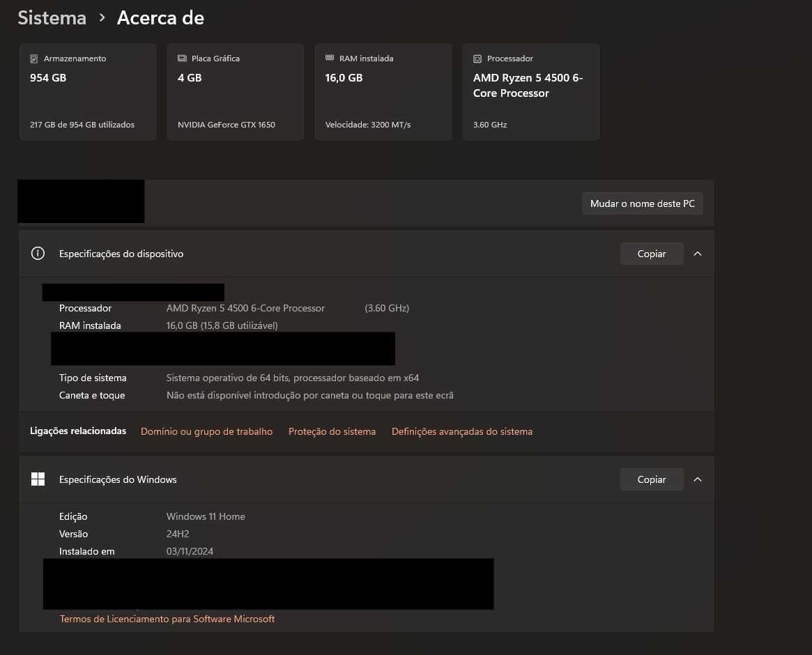Image resolution: width=812 pixels, height=655 pixels.
Task: Select text 'Velocidade: 3200 MT/s'
Action: (368, 125)
